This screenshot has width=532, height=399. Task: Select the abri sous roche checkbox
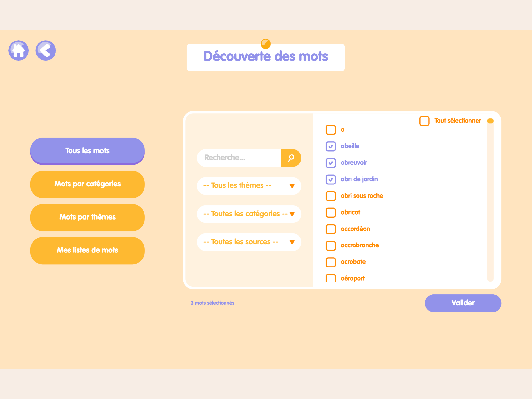coord(330,196)
